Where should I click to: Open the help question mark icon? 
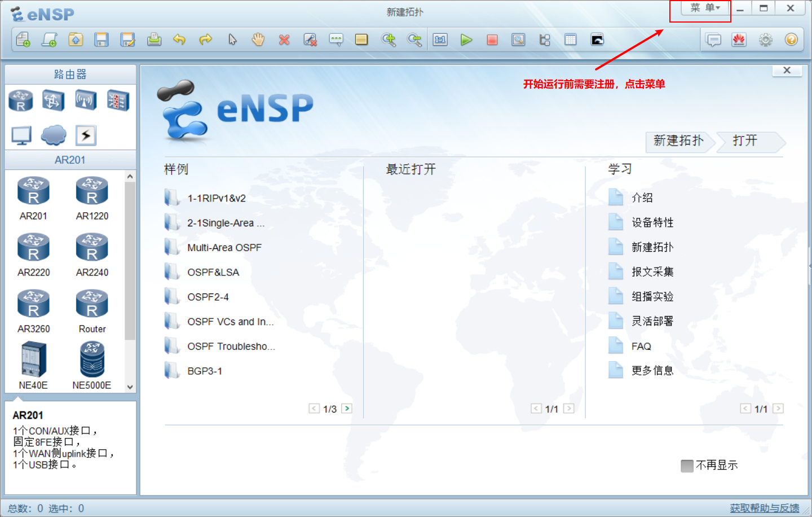(791, 40)
